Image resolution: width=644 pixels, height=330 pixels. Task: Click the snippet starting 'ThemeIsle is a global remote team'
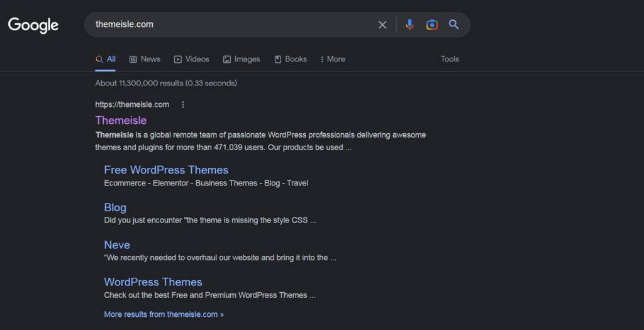click(260, 141)
